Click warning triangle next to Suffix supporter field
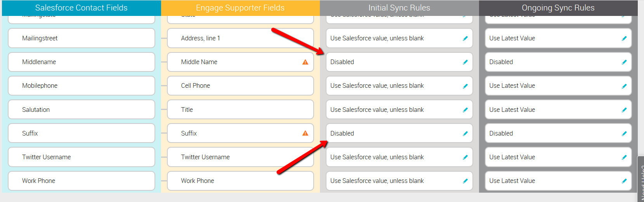The image size is (644, 202). click(x=306, y=133)
